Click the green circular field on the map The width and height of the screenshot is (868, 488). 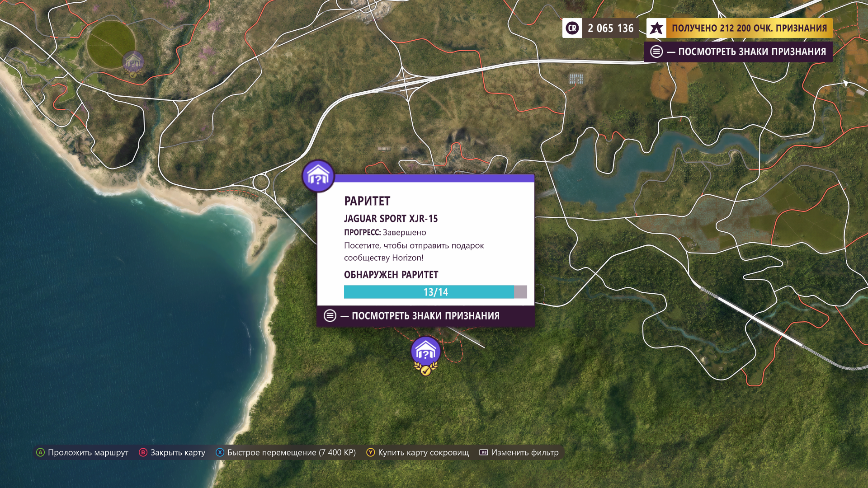[x=110, y=44]
